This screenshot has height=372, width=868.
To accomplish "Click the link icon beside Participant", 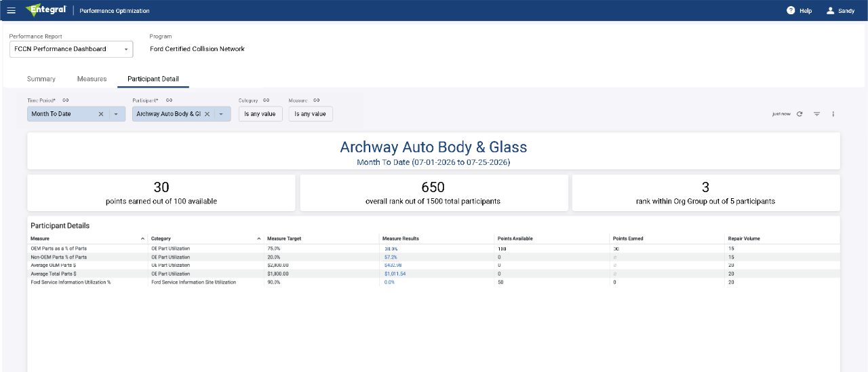I will [169, 100].
